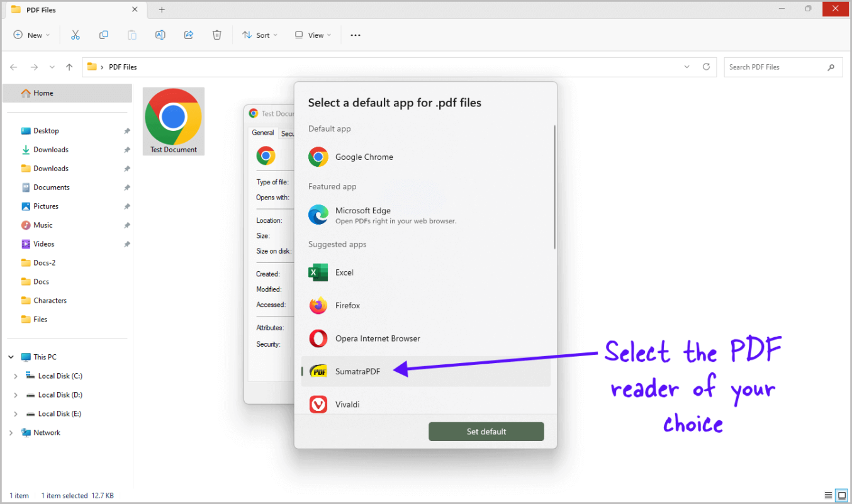Close the PDF Files tab
852x504 pixels.
135,9
